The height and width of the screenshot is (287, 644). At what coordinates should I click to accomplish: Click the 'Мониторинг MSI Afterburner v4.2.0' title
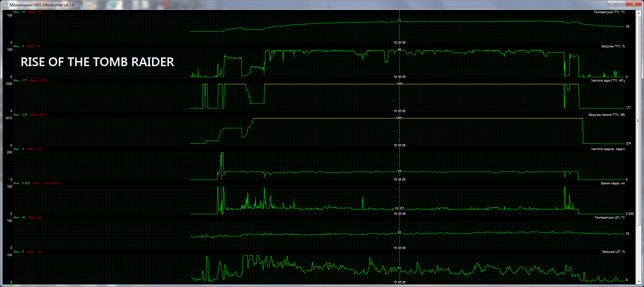(x=42, y=5)
